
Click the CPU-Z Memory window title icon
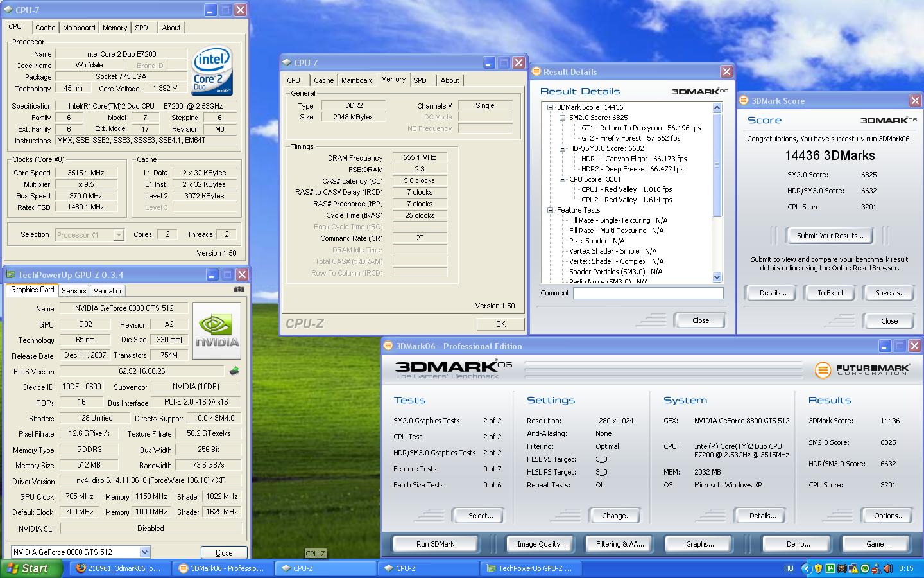click(287, 63)
